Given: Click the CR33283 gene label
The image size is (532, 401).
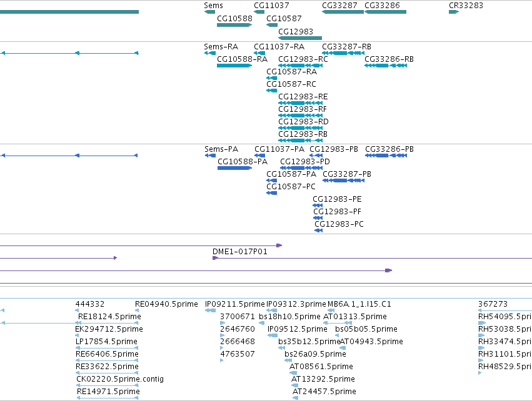Looking at the screenshot, I should click(x=466, y=6).
